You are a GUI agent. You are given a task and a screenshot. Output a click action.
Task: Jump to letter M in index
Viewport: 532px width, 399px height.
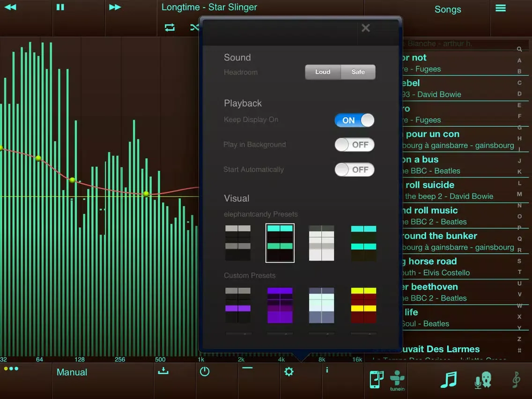point(519,194)
